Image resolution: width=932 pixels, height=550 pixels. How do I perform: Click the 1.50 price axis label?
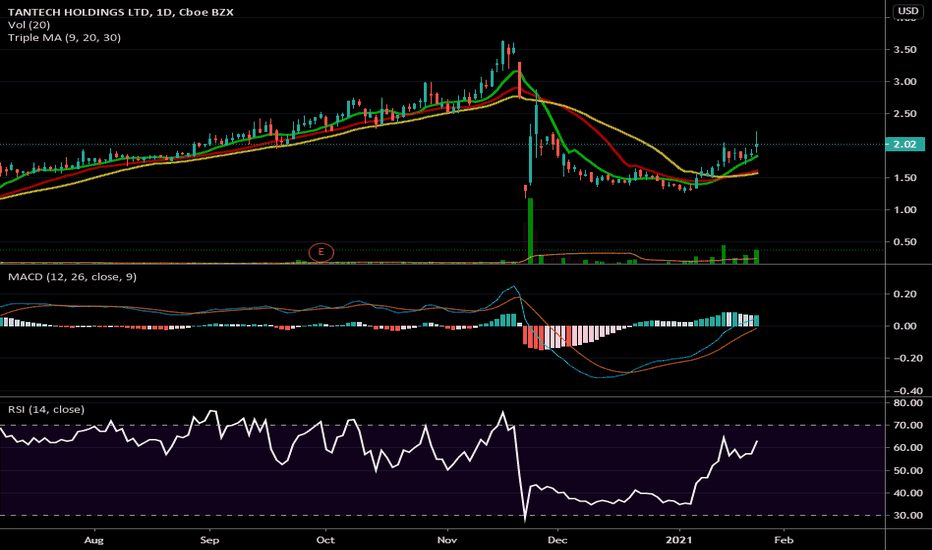click(905, 177)
